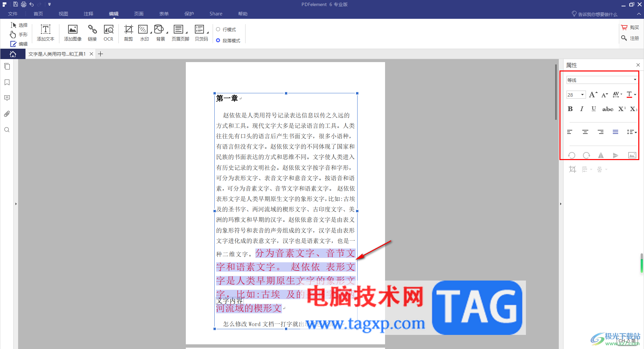Open the Share tab
The width and height of the screenshot is (644, 349).
pyautogui.click(x=216, y=14)
